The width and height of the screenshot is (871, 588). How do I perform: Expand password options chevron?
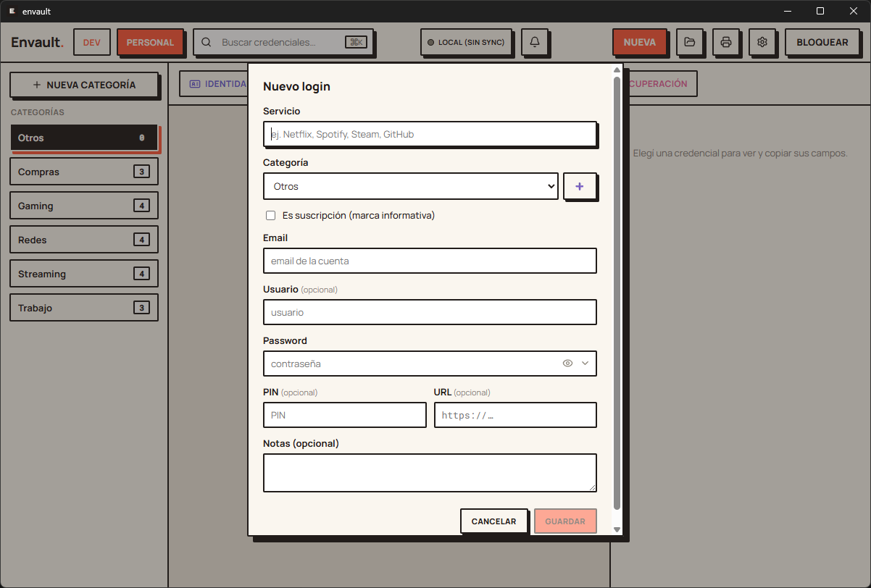[585, 364]
